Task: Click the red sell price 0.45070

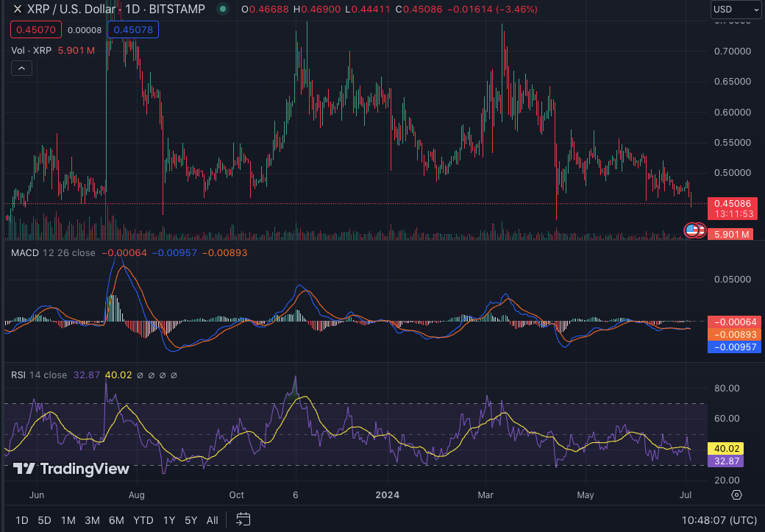Action: 36,29
